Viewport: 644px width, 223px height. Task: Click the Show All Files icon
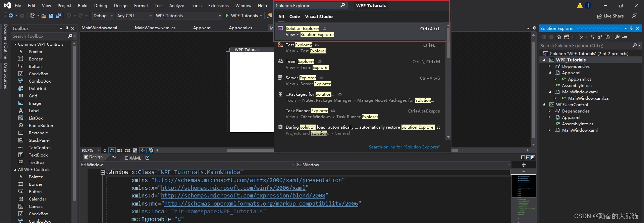pyautogui.click(x=607, y=37)
